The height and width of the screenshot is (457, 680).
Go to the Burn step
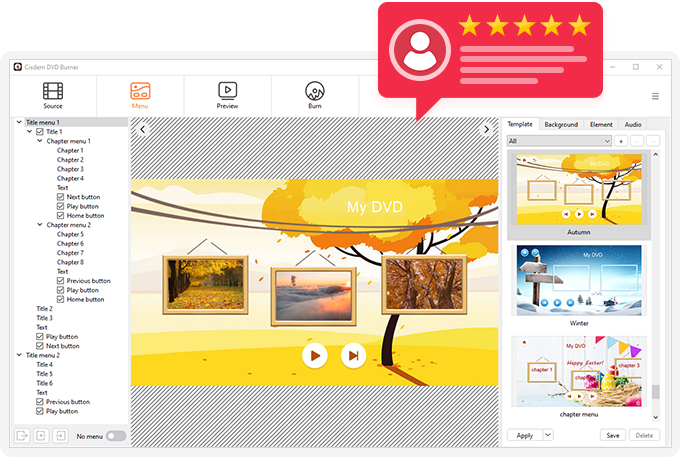314,95
